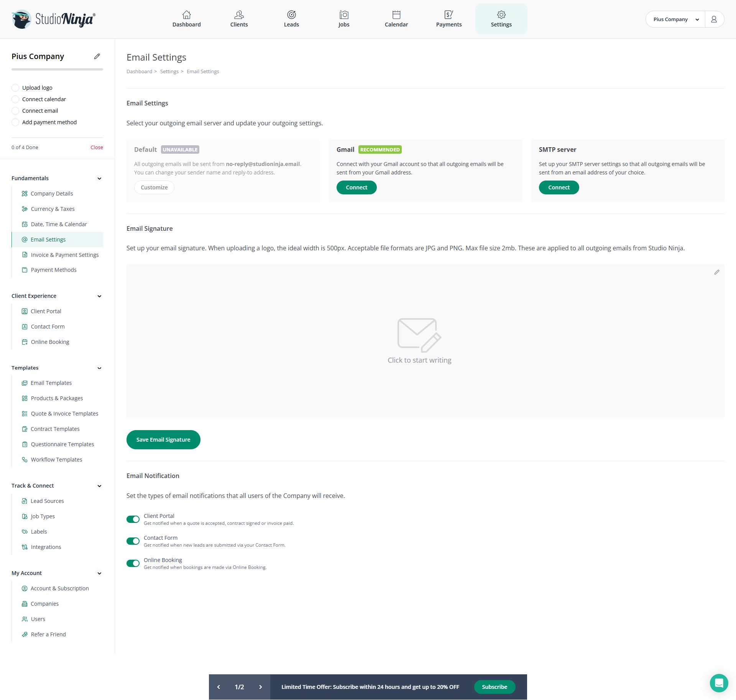The width and height of the screenshot is (736, 700).
Task: Open Quote & Invoice Templates
Action: 64,414
